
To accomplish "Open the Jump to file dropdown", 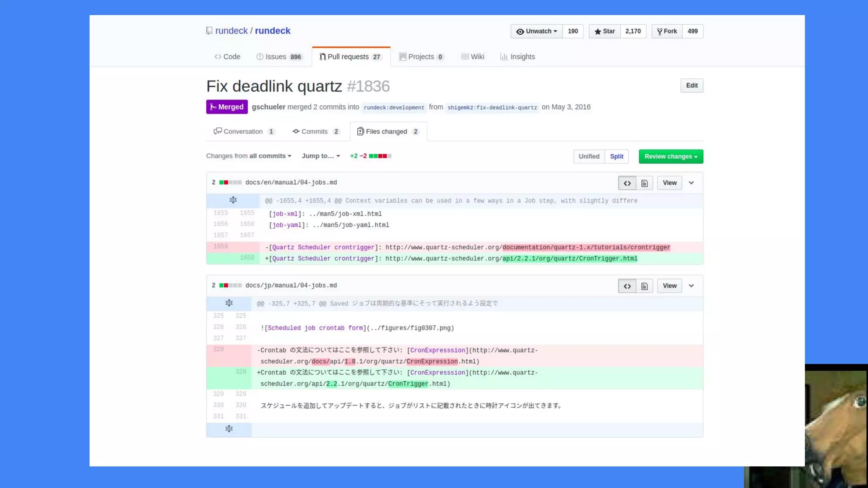I will pyautogui.click(x=321, y=156).
